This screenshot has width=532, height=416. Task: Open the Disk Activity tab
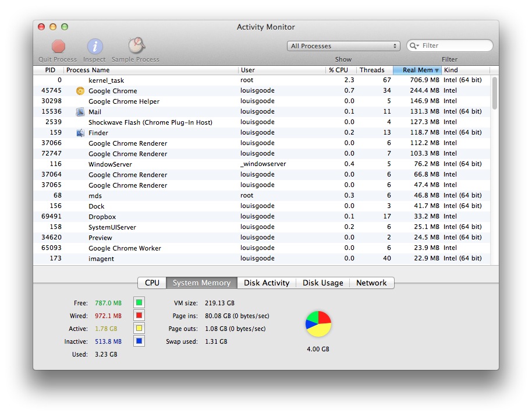click(x=267, y=283)
